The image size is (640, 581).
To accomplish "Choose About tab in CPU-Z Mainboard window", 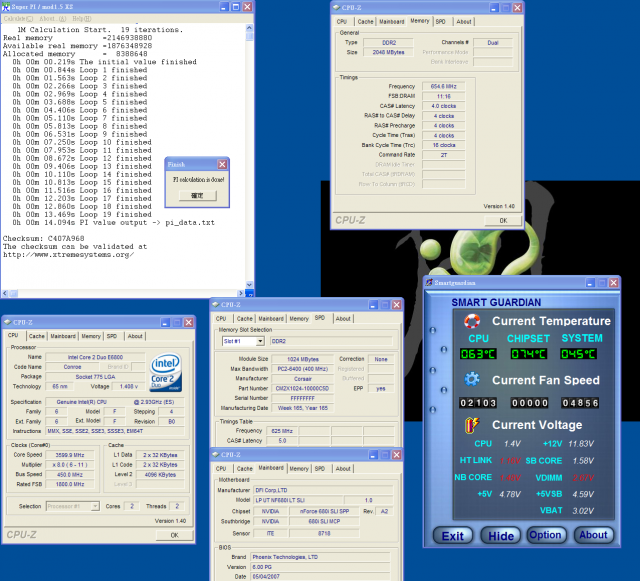I will [x=343, y=469].
